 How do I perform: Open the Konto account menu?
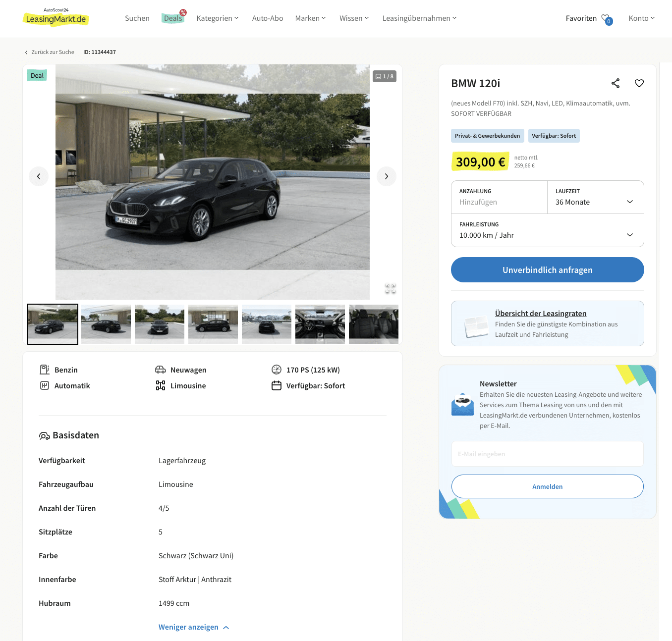(x=642, y=18)
